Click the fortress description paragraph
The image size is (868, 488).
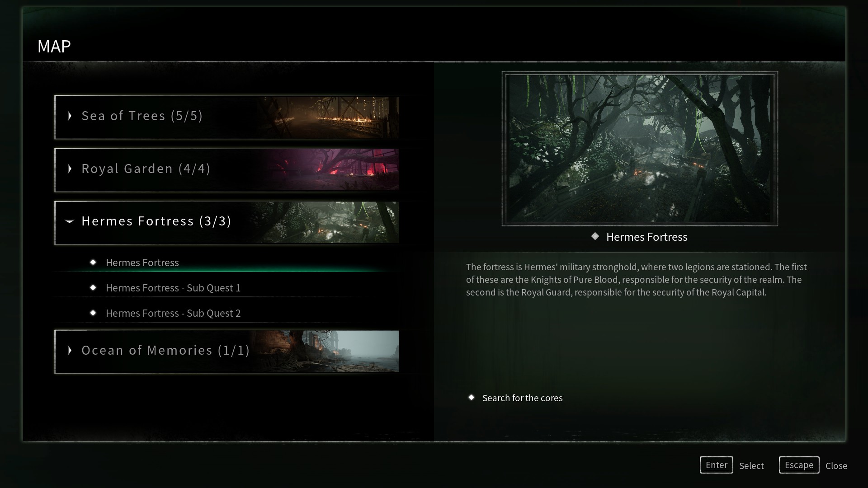click(x=637, y=280)
